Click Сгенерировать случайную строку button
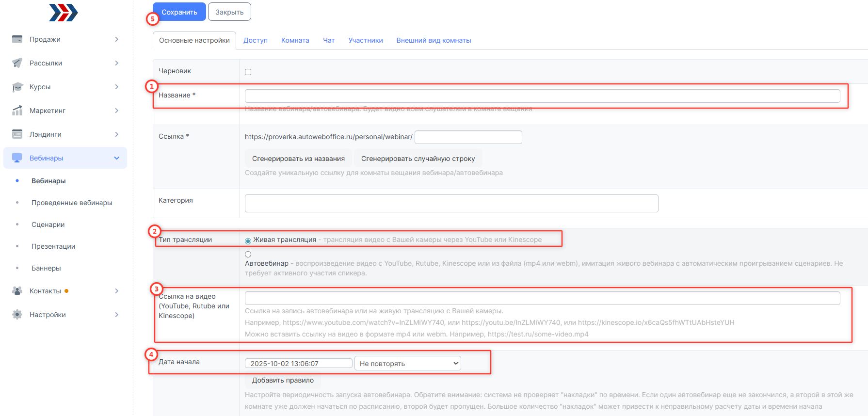Screen dimensions: 868x416 [418, 159]
